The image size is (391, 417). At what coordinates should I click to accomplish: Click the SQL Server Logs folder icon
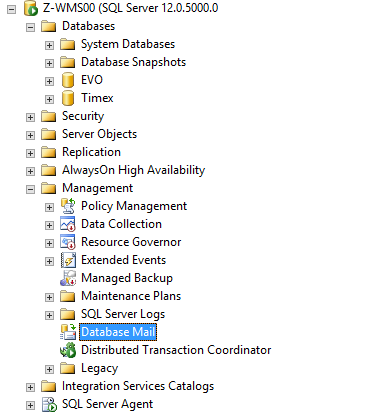pos(68,314)
